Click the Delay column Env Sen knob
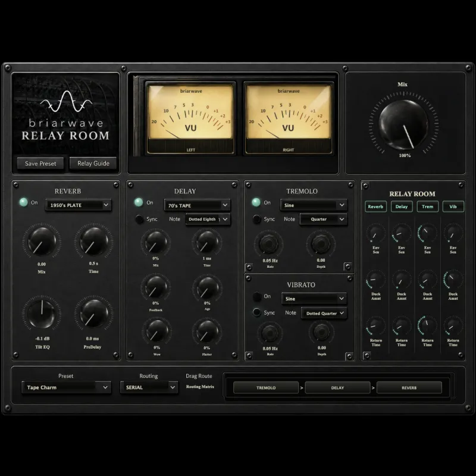 [401, 234]
